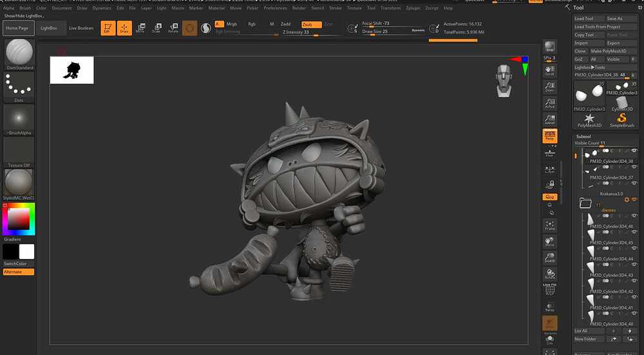The height and width of the screenshot is (355, 644).
Task: Open the Dots stroke type selector
Action: (19, 87)
